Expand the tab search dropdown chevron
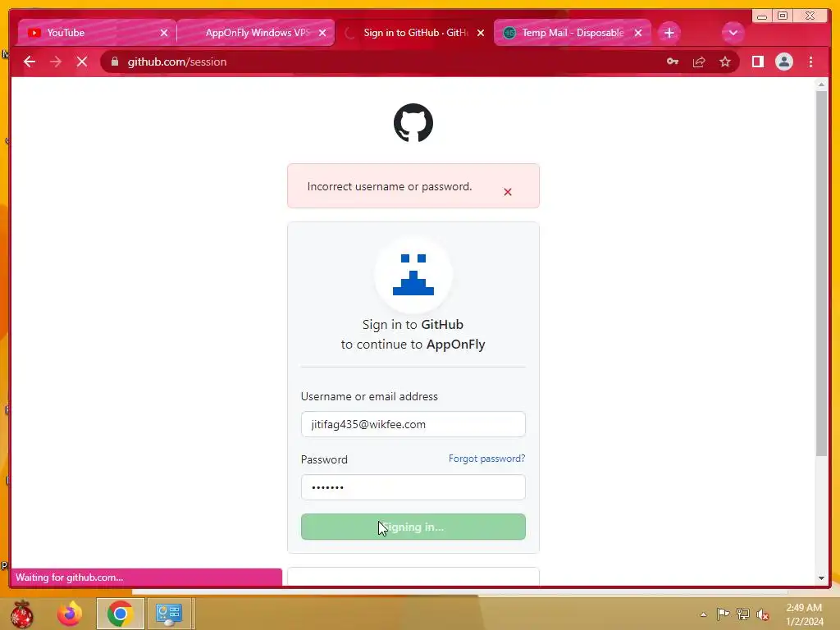Screen dimensions: 840x630 [x=733, y=33]
